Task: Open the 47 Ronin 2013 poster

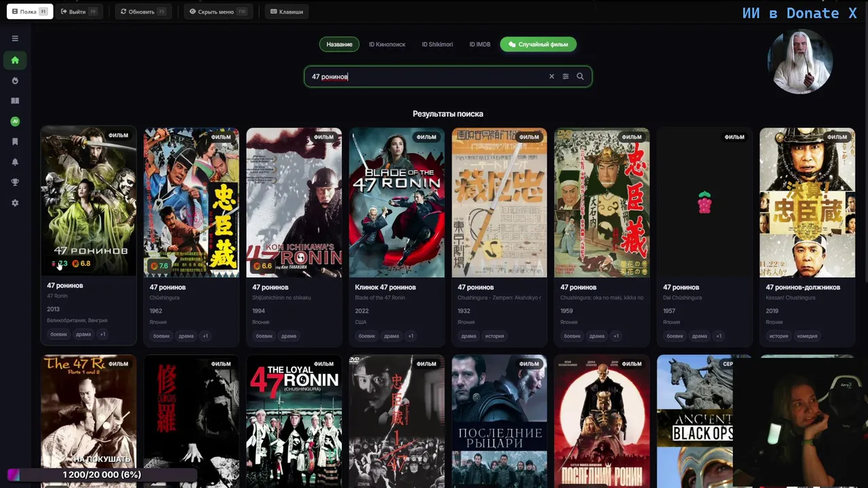Action: [x=89, y=201]
